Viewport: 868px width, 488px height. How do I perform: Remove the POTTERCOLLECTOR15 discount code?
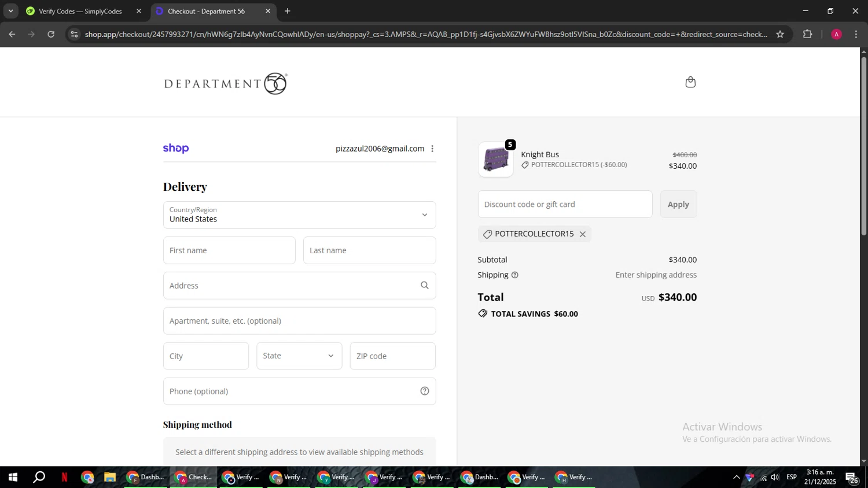(x=583, y=234)
